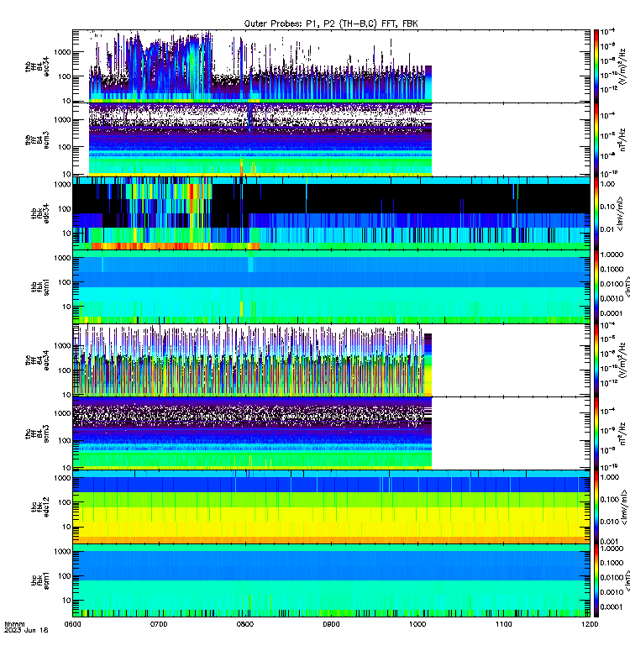Click inside the thb fbk scm1 spectrogram panel
Viewport: 630px width, 672px height.
coord(331,286)
